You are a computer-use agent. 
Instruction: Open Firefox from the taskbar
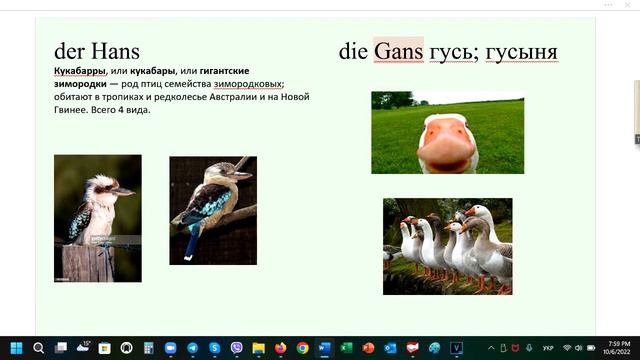click(280, 348)
